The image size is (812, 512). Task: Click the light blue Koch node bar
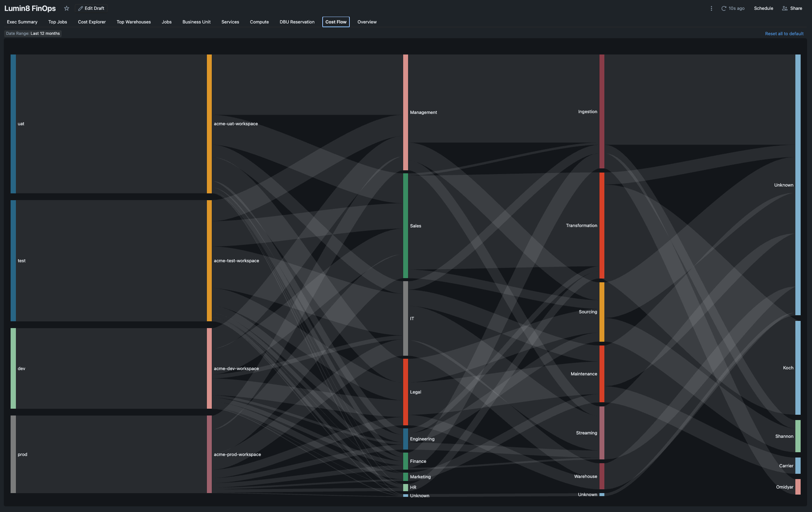pos(798,367)
